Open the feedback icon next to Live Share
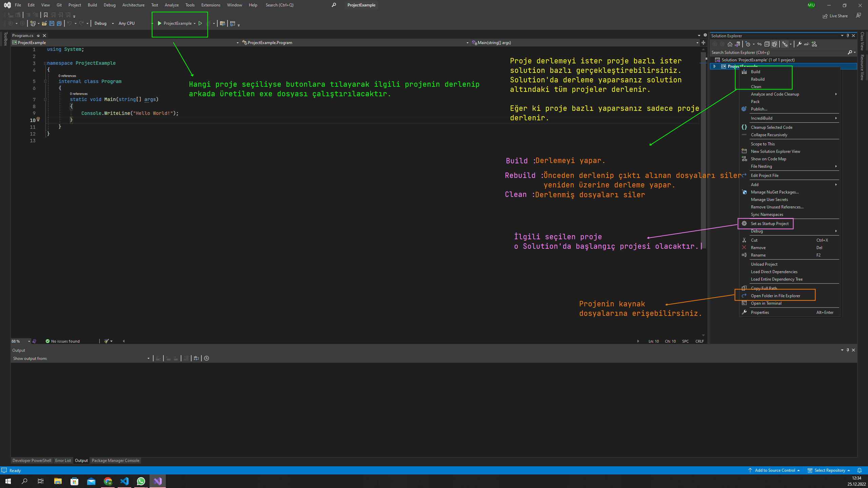 click(858, 16)
